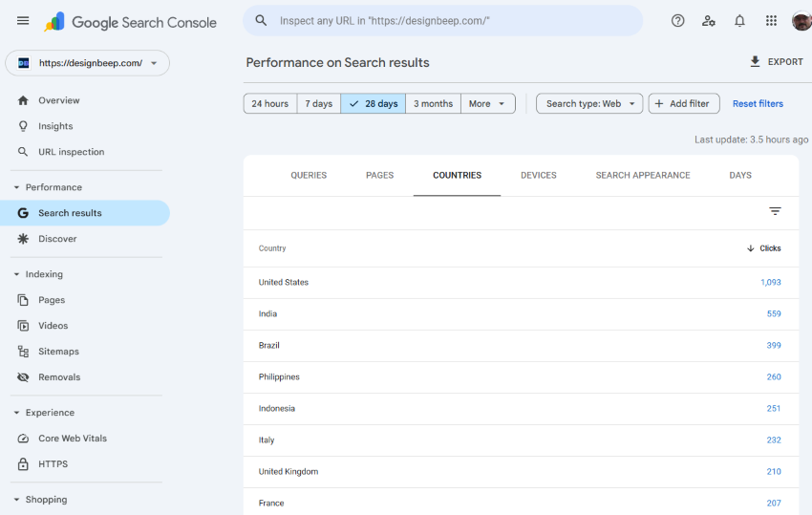Choose the 3 months date range

coord(433,104)
